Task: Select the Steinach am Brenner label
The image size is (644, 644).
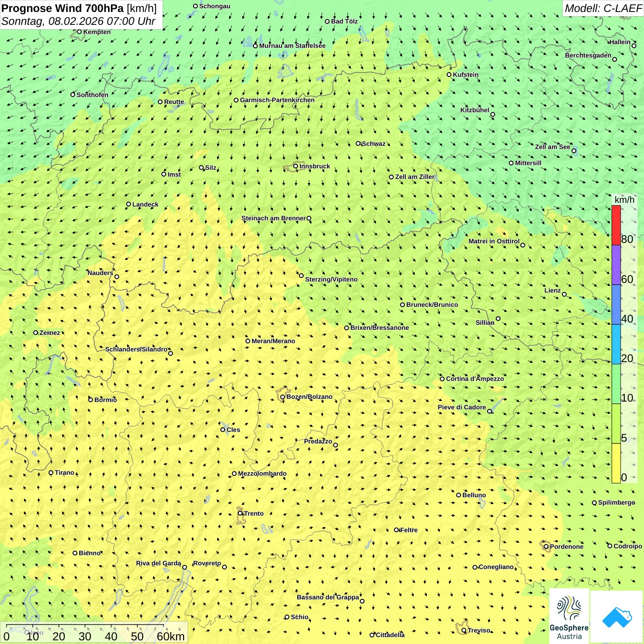Action: pos(274,218)
